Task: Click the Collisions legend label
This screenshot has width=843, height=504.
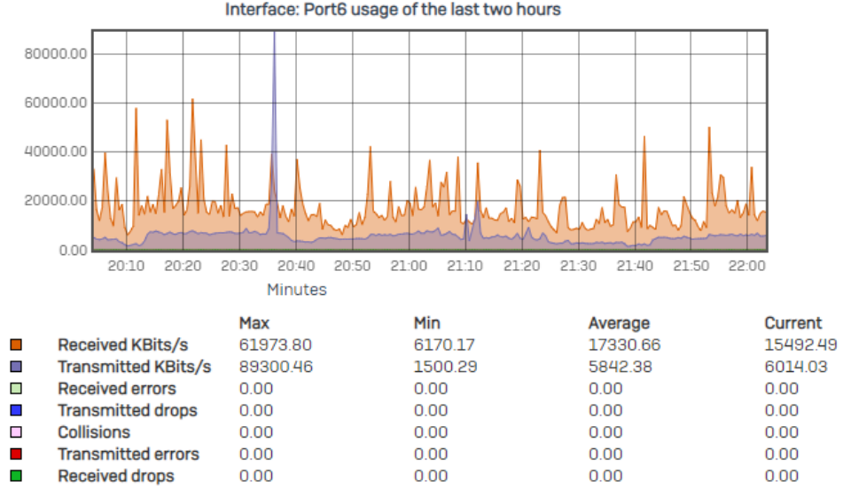Action: (94, 432)
